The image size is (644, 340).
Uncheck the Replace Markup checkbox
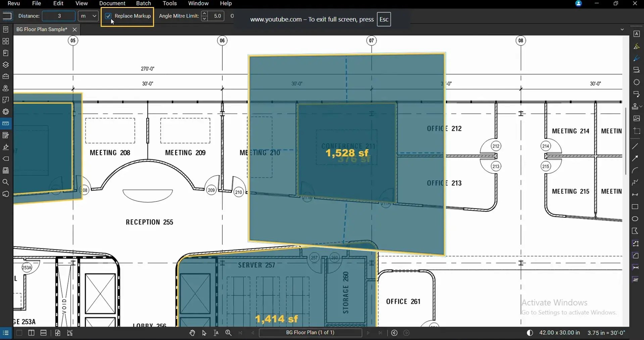108,16
